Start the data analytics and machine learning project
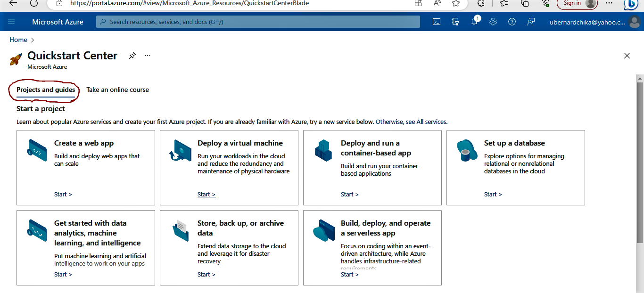Image resolution: width=644 pixels, height=293 pixels. (x=63, y=274)
